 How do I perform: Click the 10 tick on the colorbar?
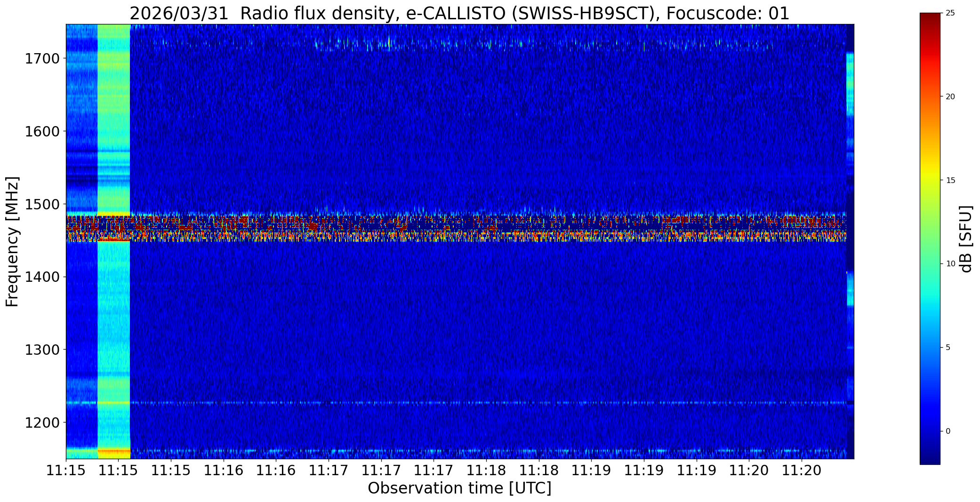tap(950, 263)
